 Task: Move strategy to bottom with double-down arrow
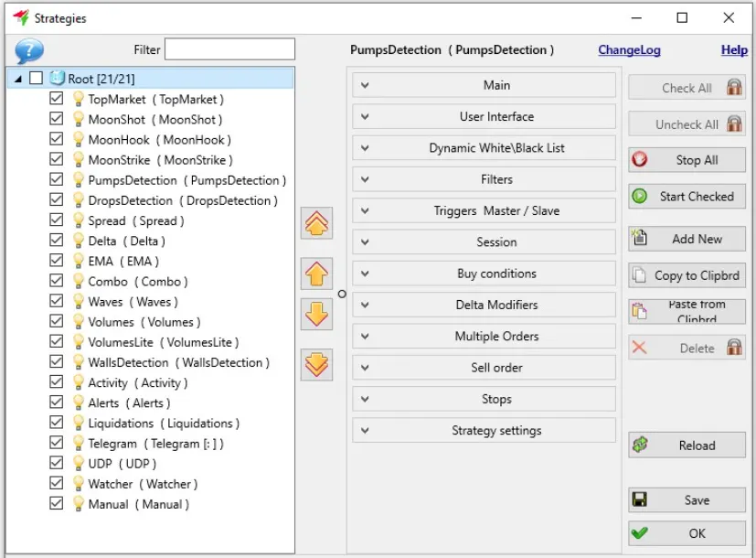tap(316, 364)
